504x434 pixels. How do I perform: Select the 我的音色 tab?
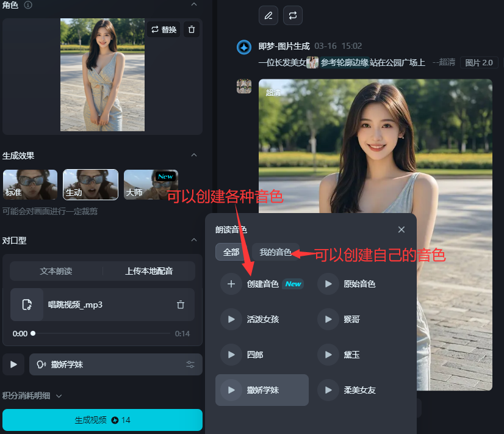[275, 252]
